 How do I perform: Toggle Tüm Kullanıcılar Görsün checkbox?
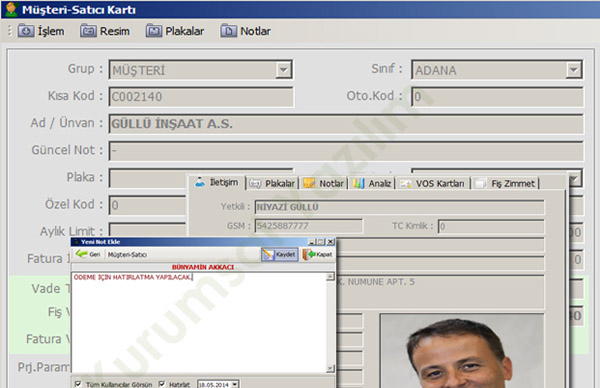point(78,384)
